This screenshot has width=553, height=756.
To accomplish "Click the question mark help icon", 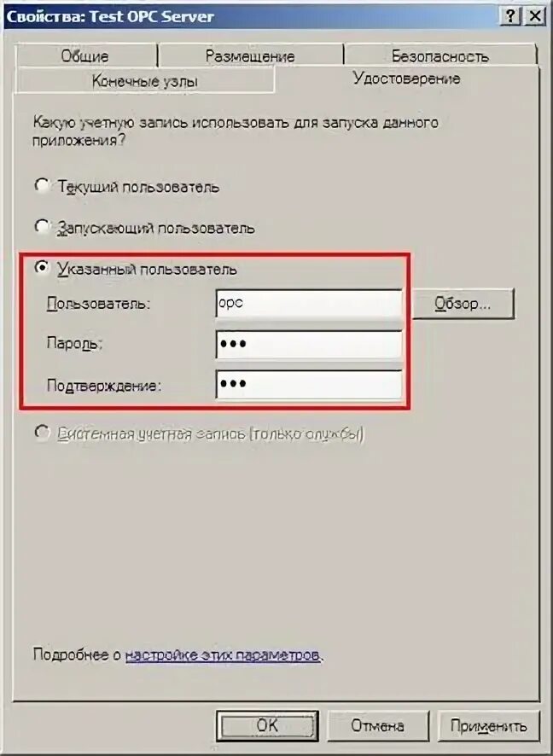I will (511, 16).
